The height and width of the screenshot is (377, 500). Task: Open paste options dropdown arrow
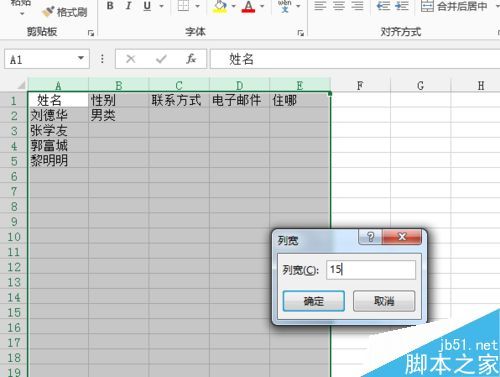[22, 14]
